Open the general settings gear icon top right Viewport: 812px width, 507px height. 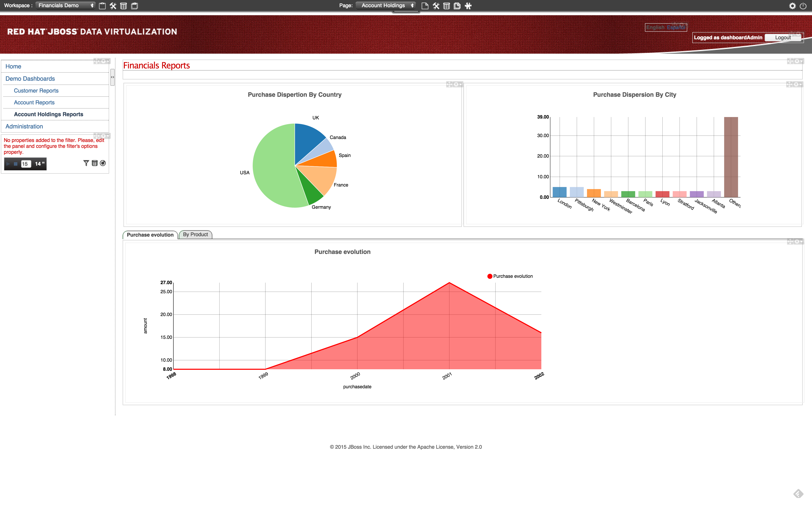pyautogui.click(x=792, y=6)
